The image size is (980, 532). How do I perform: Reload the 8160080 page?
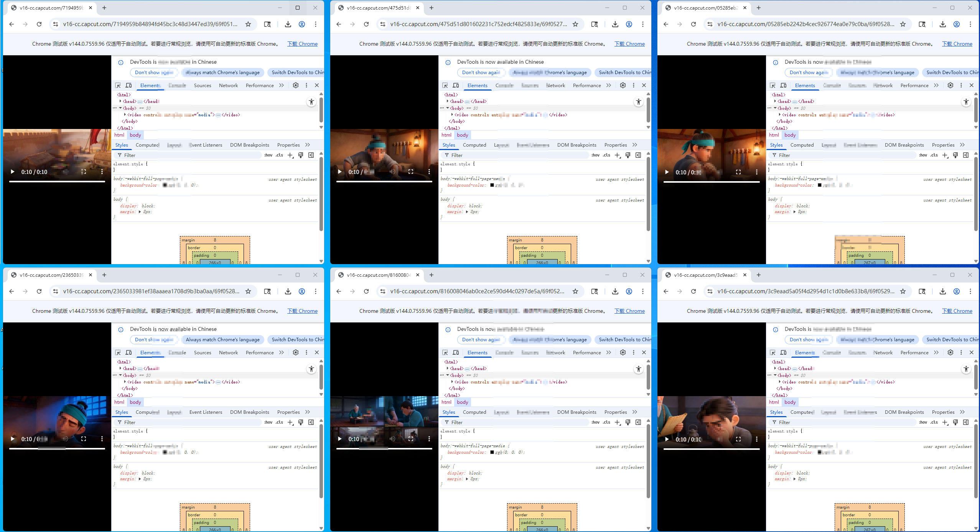366,291
